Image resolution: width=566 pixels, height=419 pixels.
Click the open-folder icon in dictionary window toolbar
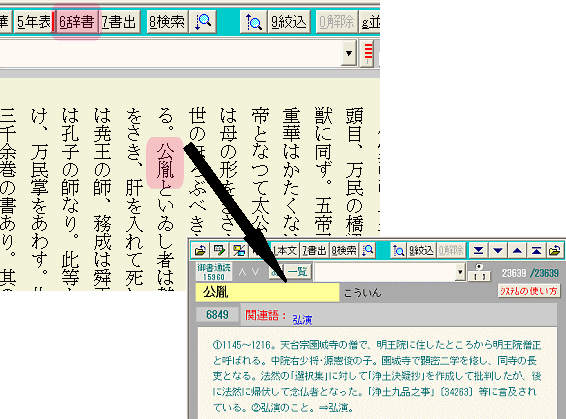200,250
